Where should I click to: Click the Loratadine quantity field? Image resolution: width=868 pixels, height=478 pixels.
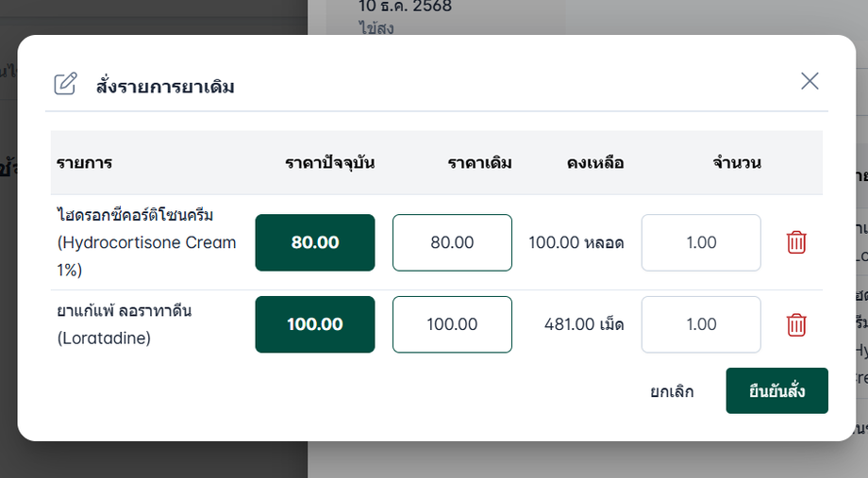pos(701,324)
